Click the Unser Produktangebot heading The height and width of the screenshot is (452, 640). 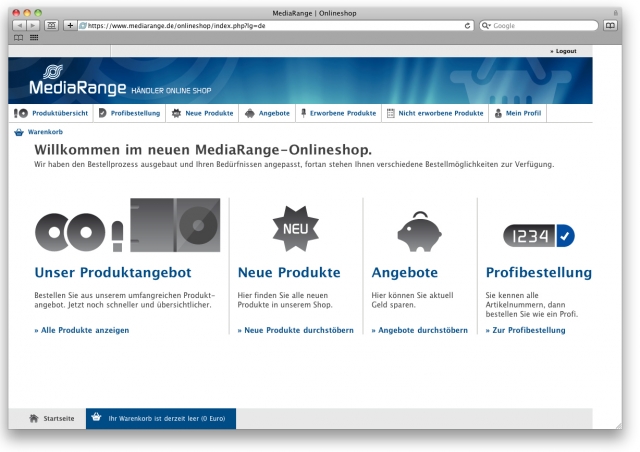pos(113,272)
